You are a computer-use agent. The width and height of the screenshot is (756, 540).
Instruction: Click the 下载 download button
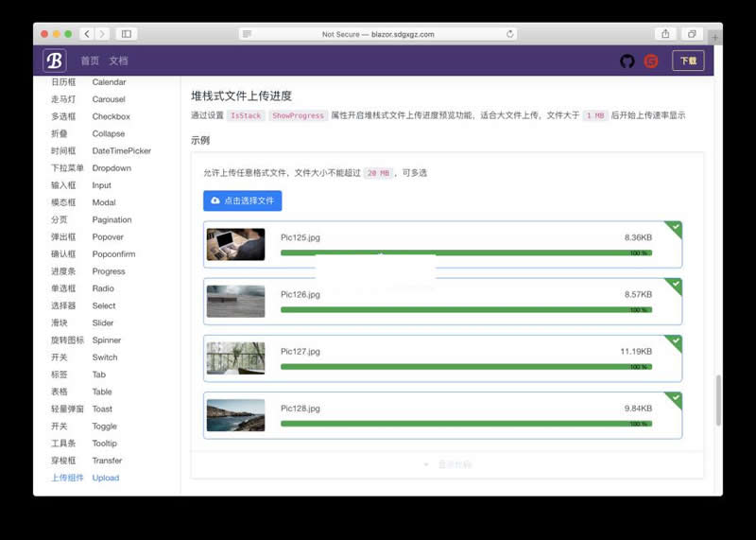[687, 61]
